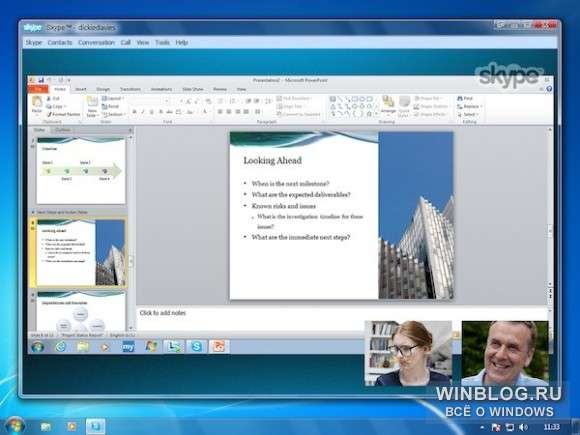
Task: Click the Lync icon in shared taskbar
Action: tap(174, 347)
